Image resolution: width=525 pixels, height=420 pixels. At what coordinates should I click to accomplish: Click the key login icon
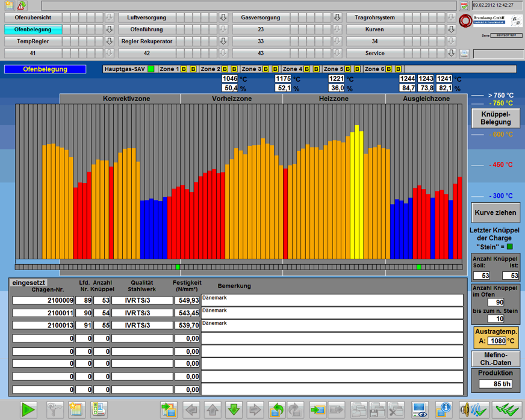[x=55, y=410]
